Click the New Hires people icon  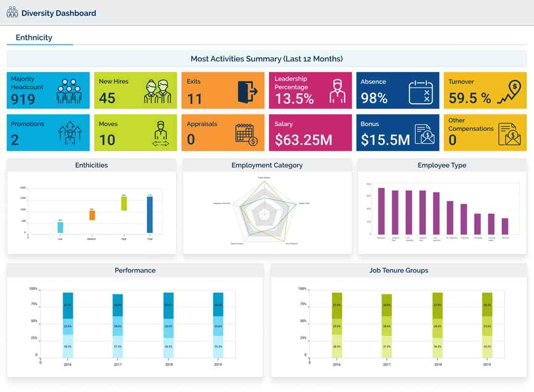click(158, 91)
